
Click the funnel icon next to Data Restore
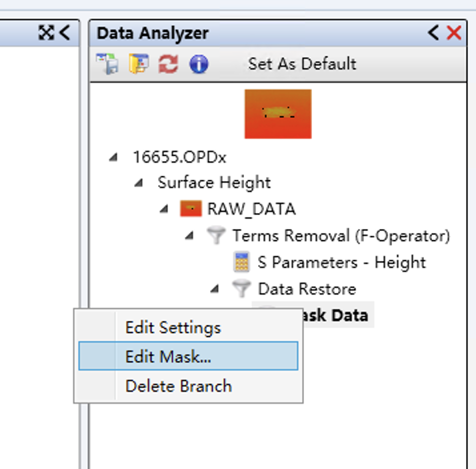[241, 289]
